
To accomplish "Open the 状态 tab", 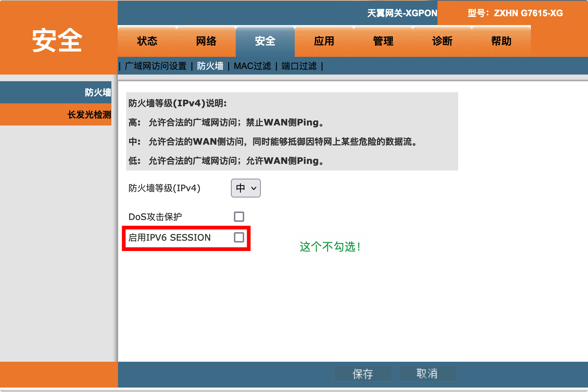I will tap(147, 41).
